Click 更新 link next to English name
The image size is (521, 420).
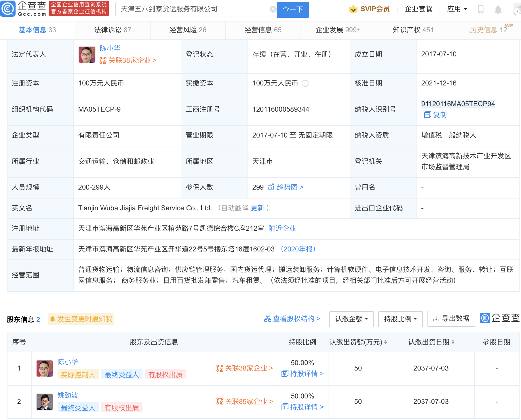(257, 208)
